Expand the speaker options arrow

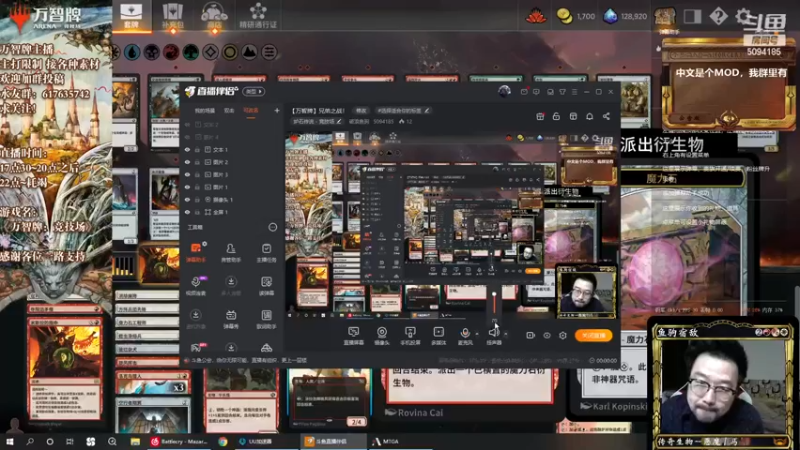[506, 334]
